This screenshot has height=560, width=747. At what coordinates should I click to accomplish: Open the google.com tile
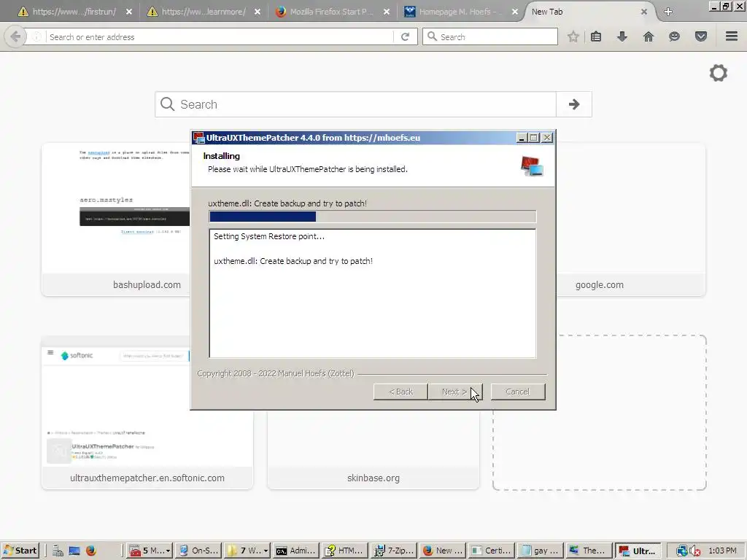point(631,219)
